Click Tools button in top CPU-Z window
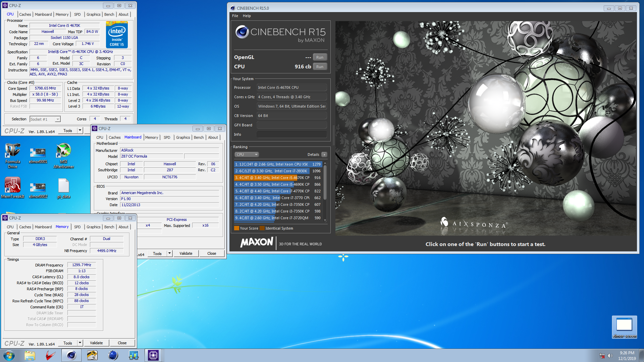 (x=68, y=131)
